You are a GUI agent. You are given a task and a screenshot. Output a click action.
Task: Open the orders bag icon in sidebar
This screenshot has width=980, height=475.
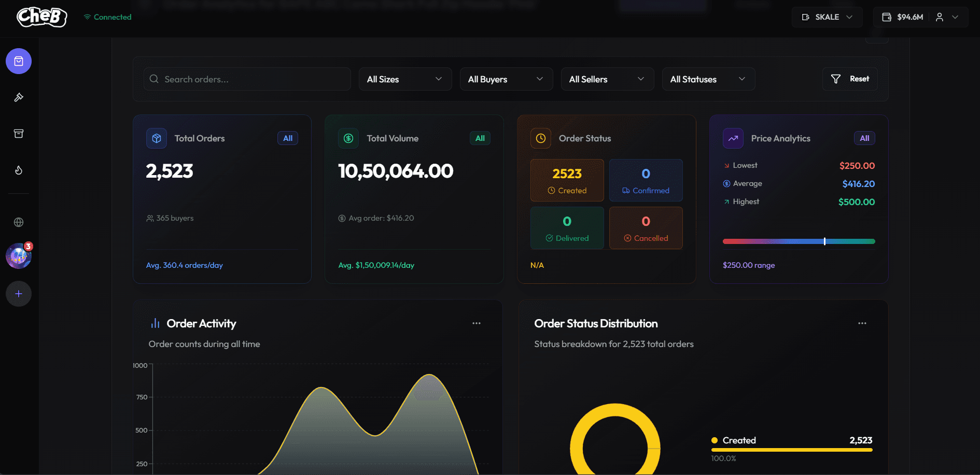(19, 62)
